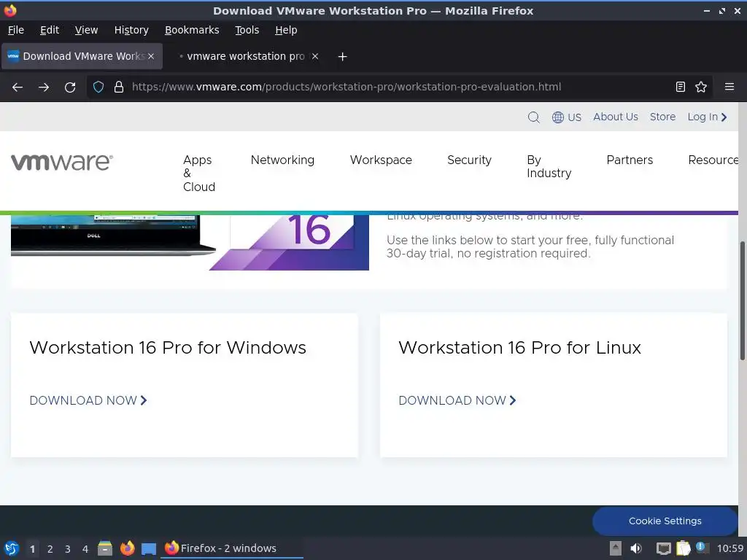Click the site security padlock icon
747x560 pixels.
coord(119,87)
